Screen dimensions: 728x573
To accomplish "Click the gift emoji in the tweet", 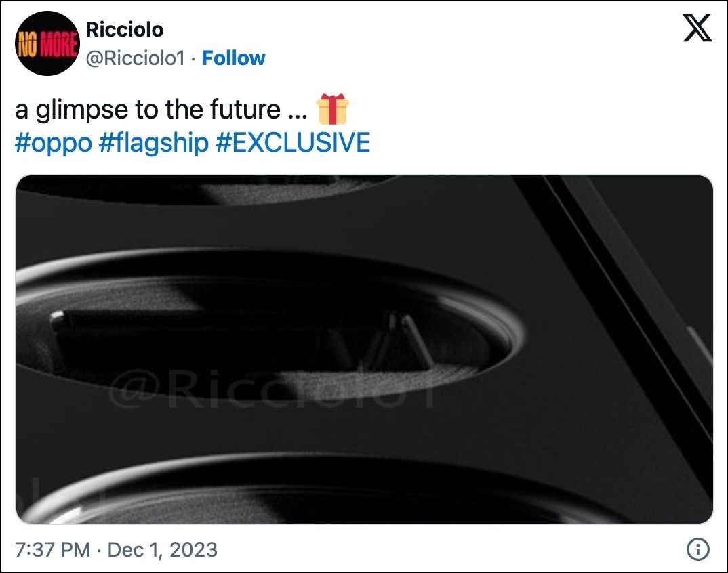I will 333,109.
